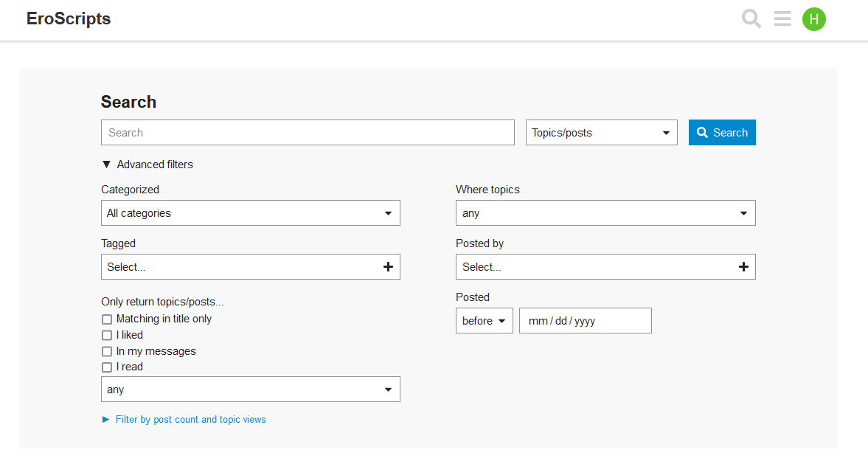Check Matching in title only
Image resolution: width=868 pixels, height=467 pixels.
pyautogui.click(x=107, y=319)
